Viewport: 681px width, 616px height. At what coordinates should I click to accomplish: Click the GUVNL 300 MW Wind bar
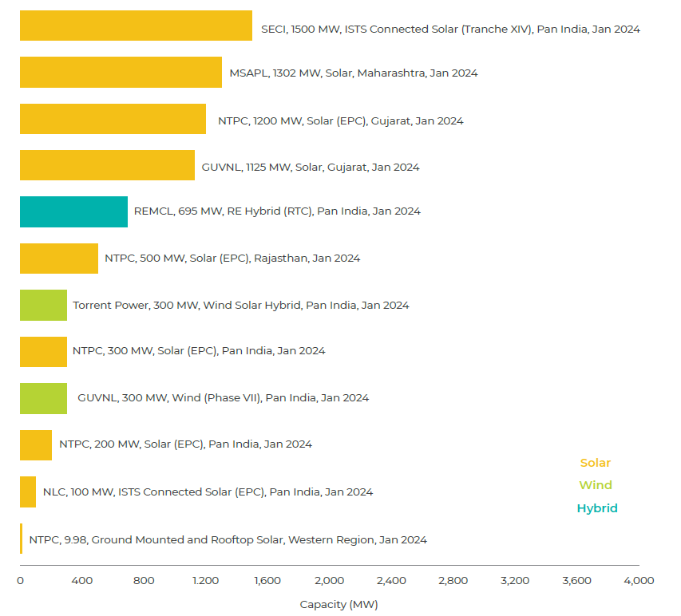(x=43, y=398)
